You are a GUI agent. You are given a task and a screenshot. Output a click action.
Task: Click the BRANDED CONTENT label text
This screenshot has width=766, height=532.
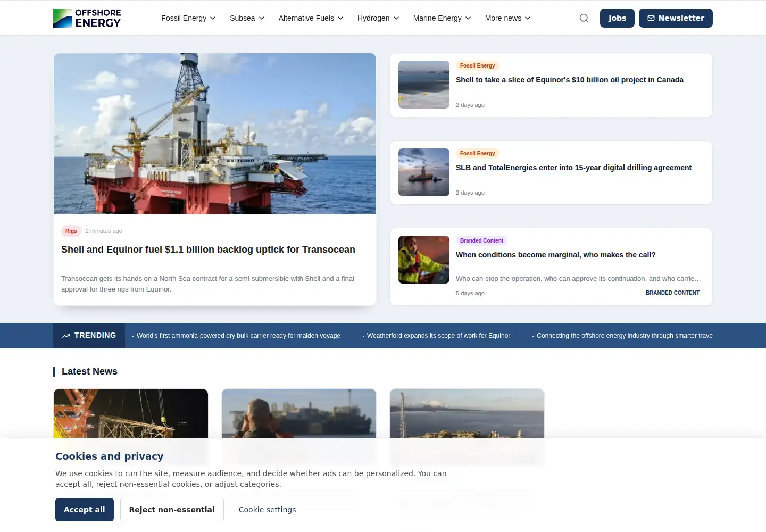click(672, 293)
